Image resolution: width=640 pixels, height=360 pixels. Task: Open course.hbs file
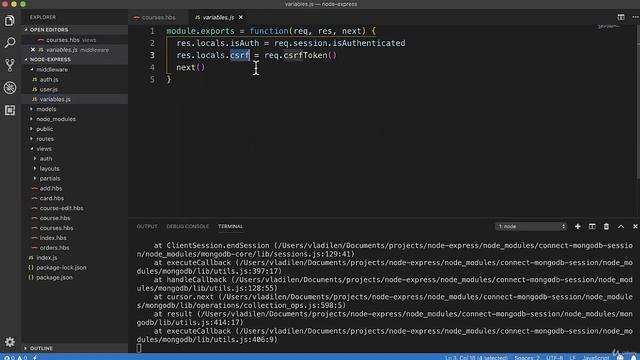[55, 218]
